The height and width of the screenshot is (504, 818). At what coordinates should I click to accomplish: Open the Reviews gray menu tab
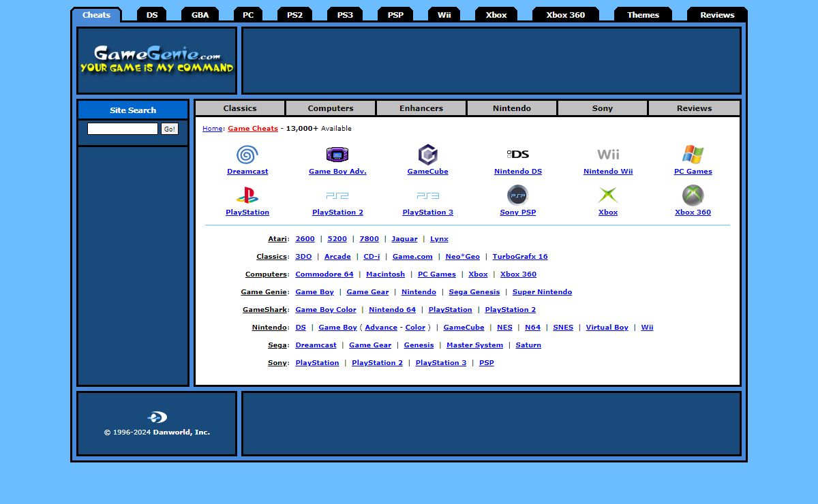pos(694,108)
